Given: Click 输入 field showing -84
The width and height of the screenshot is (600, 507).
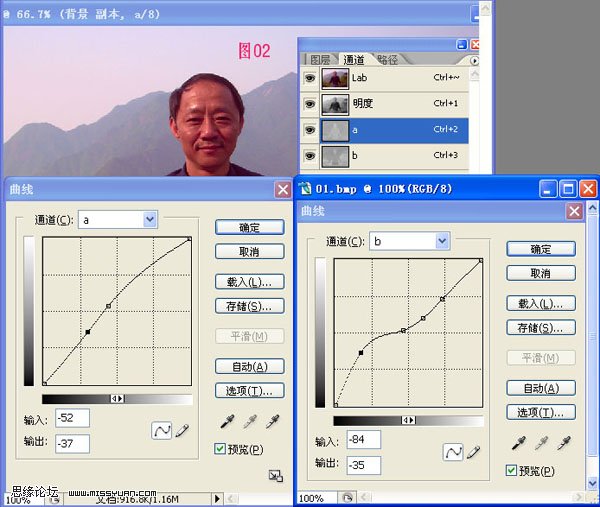Looking at the screenshot, I should (364, 439).
